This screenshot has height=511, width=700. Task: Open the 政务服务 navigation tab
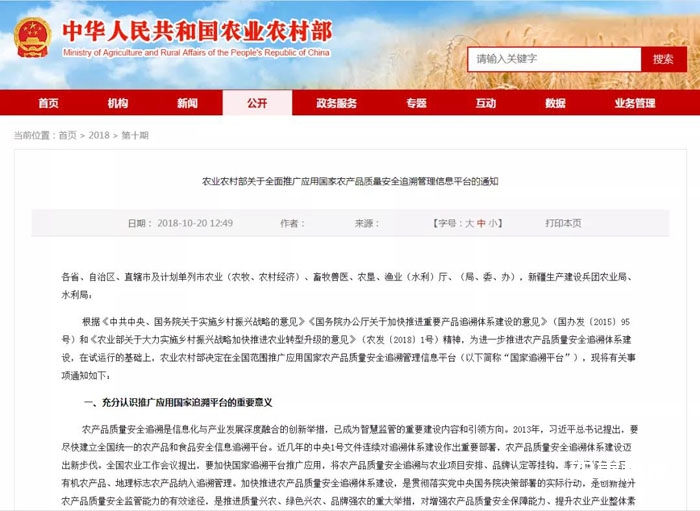337,103
